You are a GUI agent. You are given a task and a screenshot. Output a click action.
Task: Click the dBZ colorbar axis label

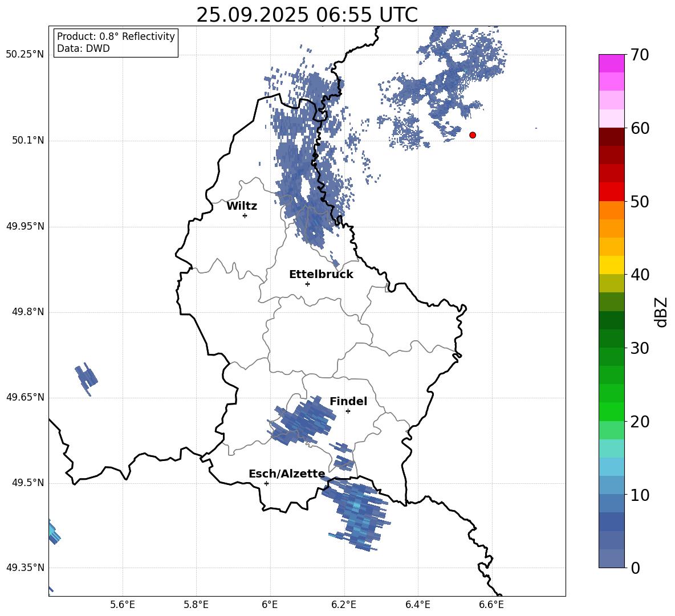pyautogui.click(x=661, y=312)
